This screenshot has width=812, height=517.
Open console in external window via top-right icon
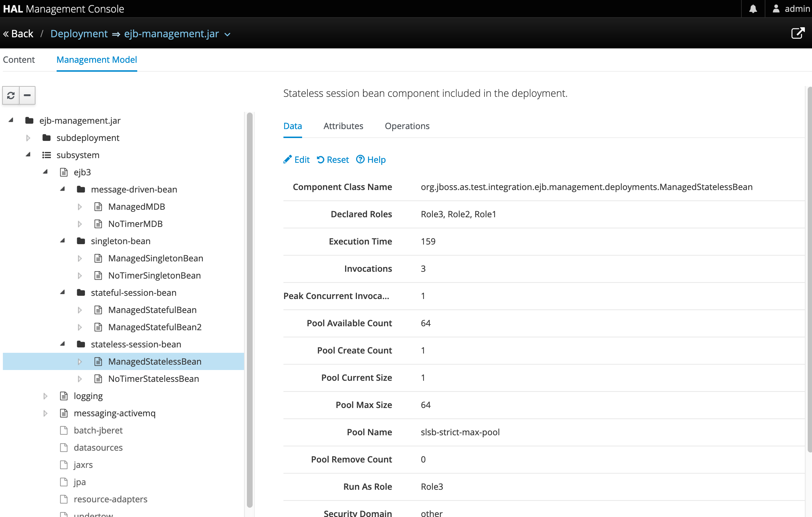click(x=798, y=33)
